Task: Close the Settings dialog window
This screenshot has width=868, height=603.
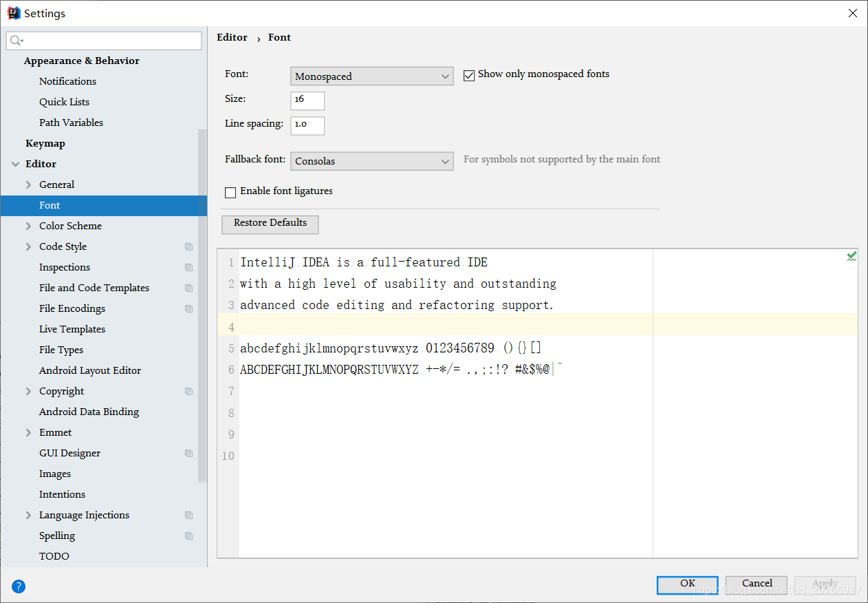Action: coord(852,13)
